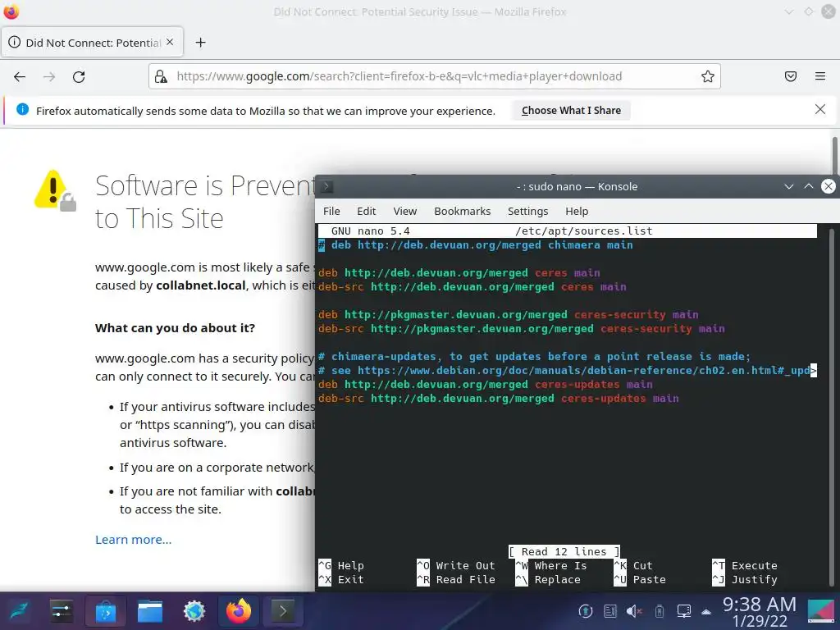Click the updates notifier tray icon
Screen dimensions: 840x630
[586, 611]
